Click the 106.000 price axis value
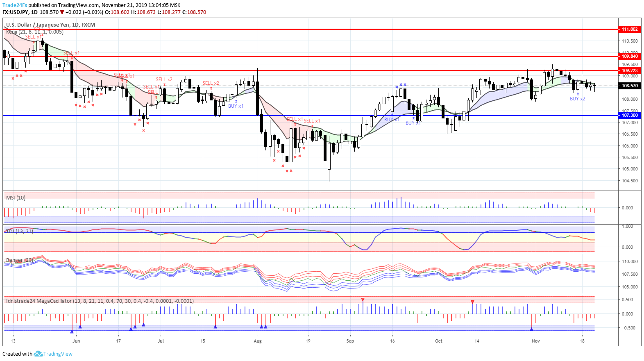The height and width of the screenshot is (361, 644). click(x=630, y=146)
